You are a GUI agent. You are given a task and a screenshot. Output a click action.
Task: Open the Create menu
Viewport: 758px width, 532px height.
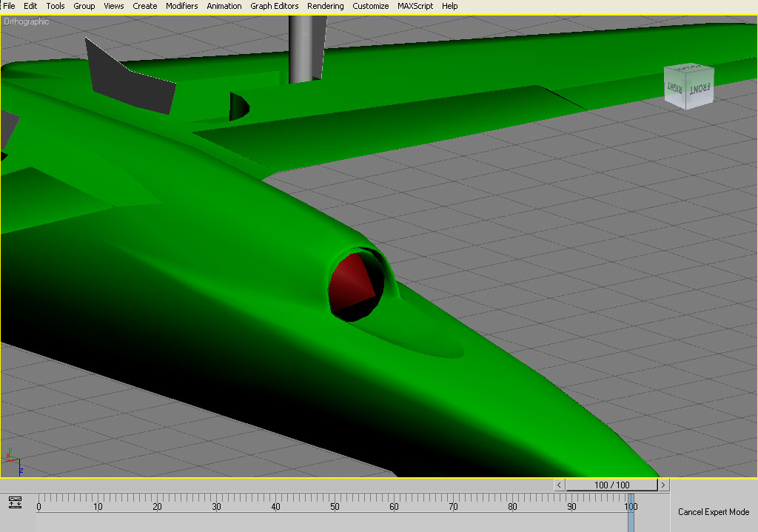145,6
